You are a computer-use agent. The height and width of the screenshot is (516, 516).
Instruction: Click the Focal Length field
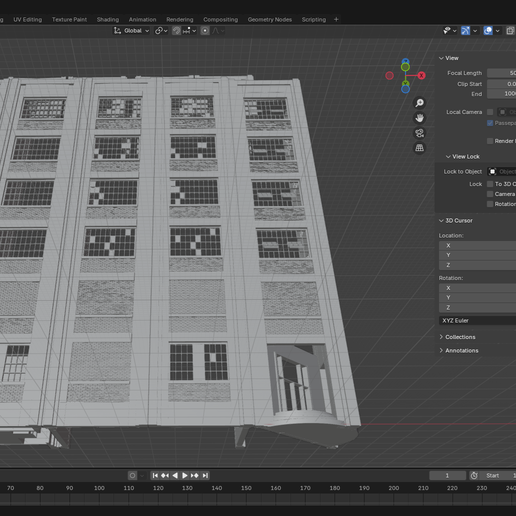coord(501,73)
